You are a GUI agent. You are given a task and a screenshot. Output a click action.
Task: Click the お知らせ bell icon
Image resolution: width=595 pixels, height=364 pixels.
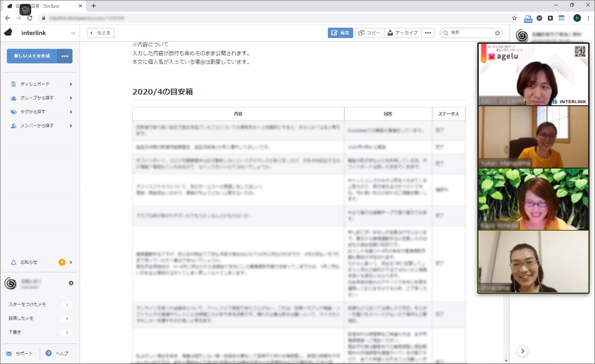pyautogui.click(x=13, y=262)
